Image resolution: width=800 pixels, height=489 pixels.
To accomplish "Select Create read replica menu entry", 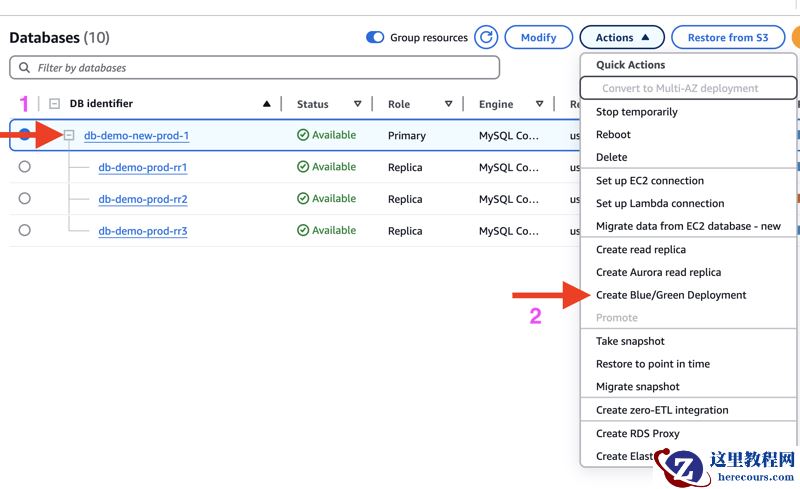I will (641, 250).
